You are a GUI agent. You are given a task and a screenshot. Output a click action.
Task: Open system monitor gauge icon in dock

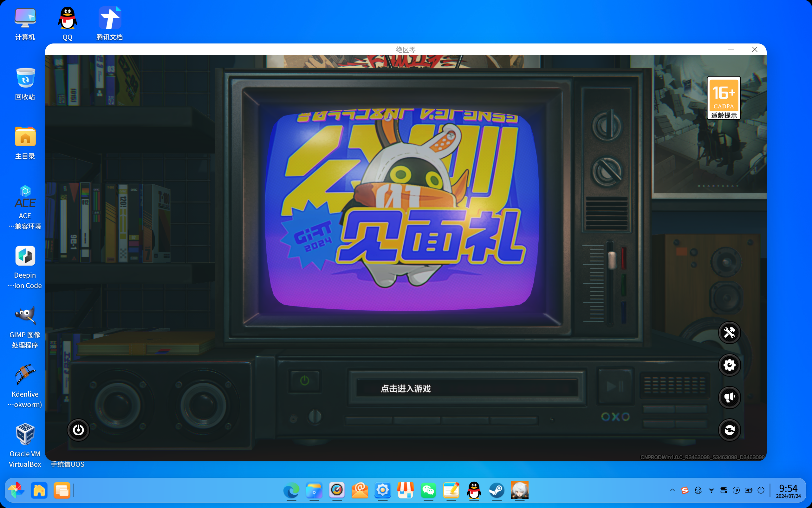(337, 490)
